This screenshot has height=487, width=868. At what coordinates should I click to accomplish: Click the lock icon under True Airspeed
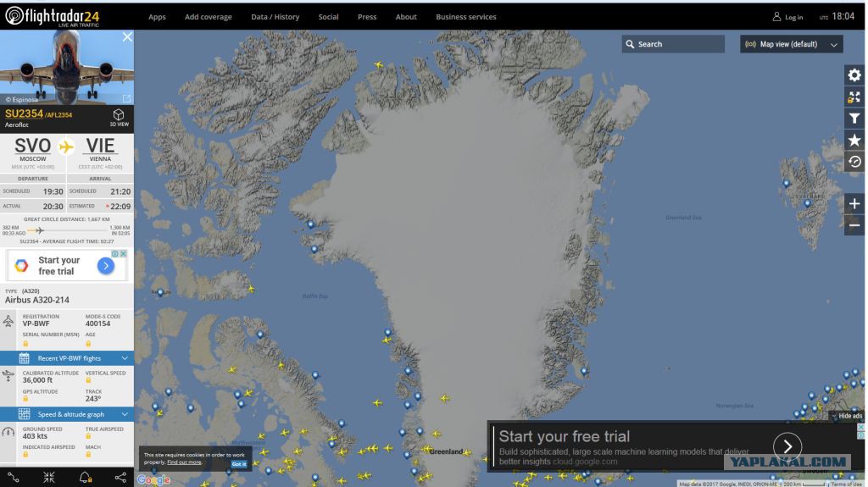[x=88, y=436]
